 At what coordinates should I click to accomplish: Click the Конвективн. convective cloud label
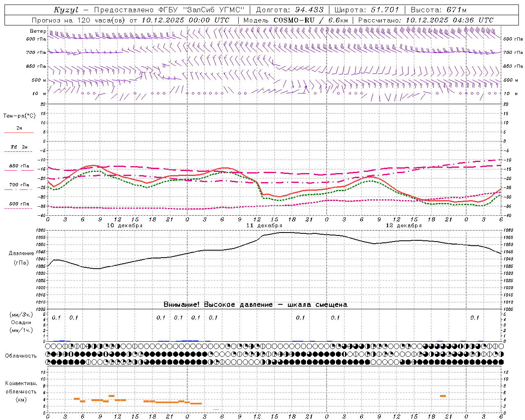pyautogui.click(x=21, y=383)
